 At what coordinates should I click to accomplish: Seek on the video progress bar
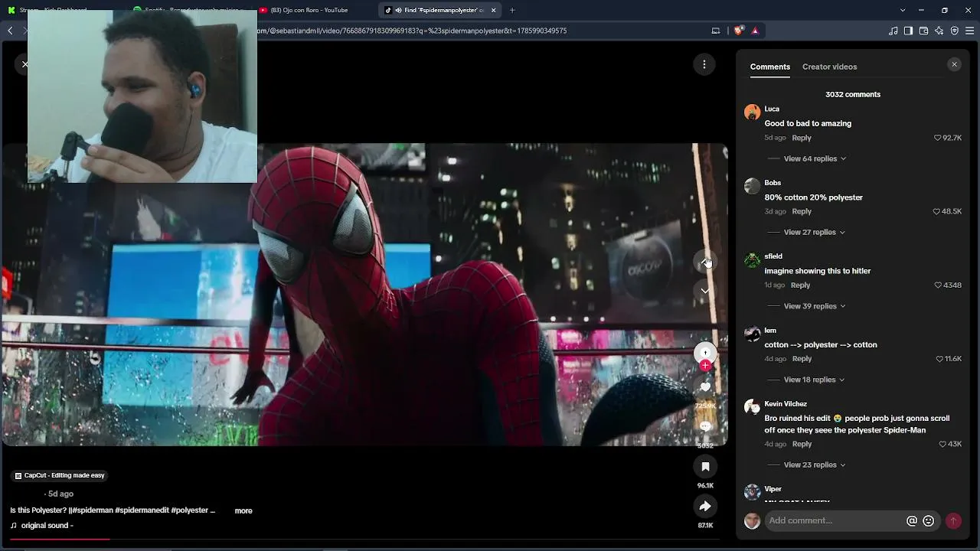click(x=364, y=539)
